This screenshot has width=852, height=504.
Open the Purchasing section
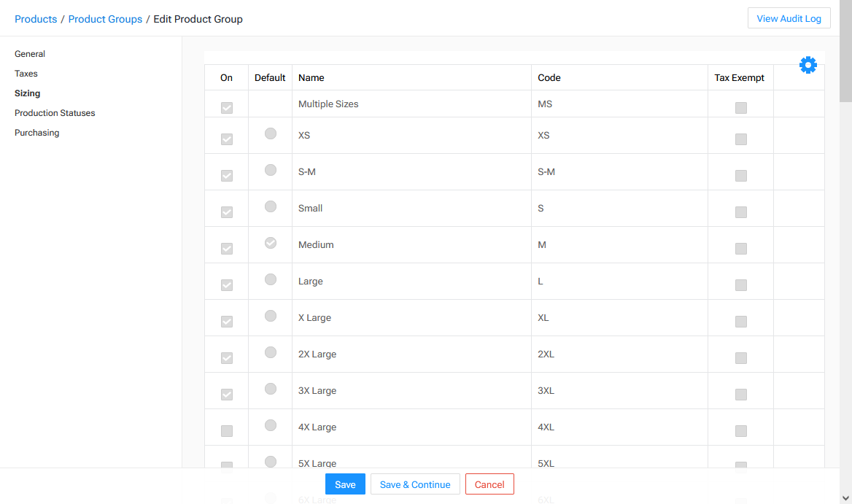(37, 132)
